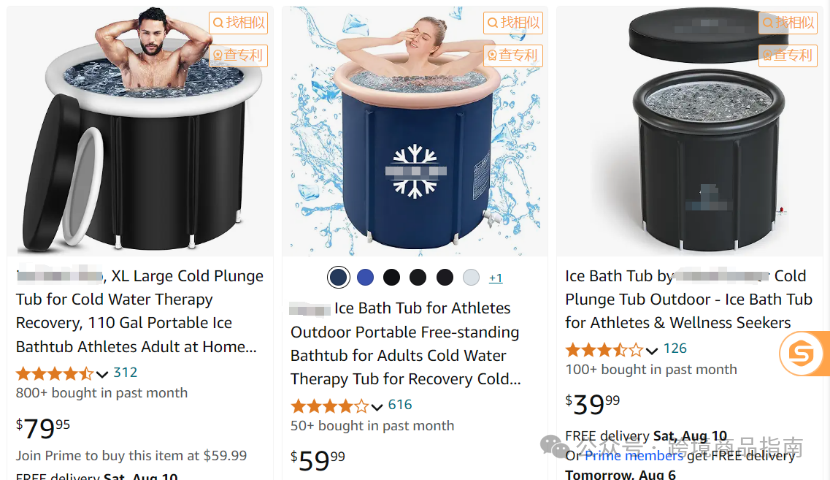Open the Ice Bath Tub for Athletes title

coord(405,343)
